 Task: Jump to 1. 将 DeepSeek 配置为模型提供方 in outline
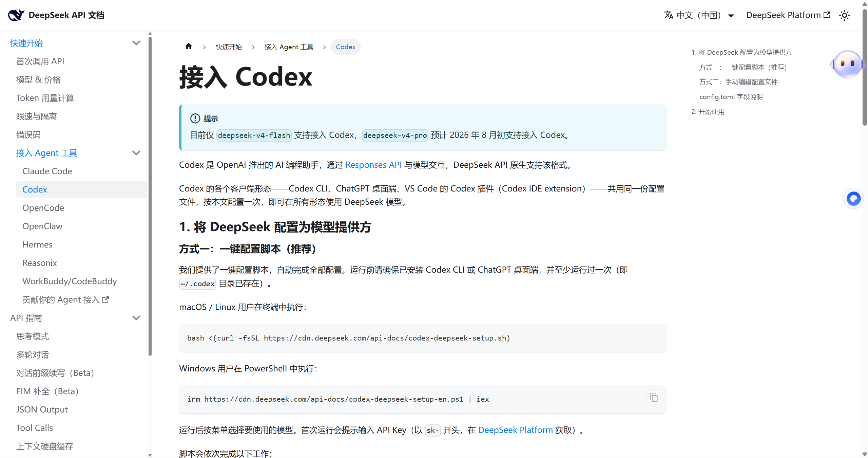tap(741, 52)
